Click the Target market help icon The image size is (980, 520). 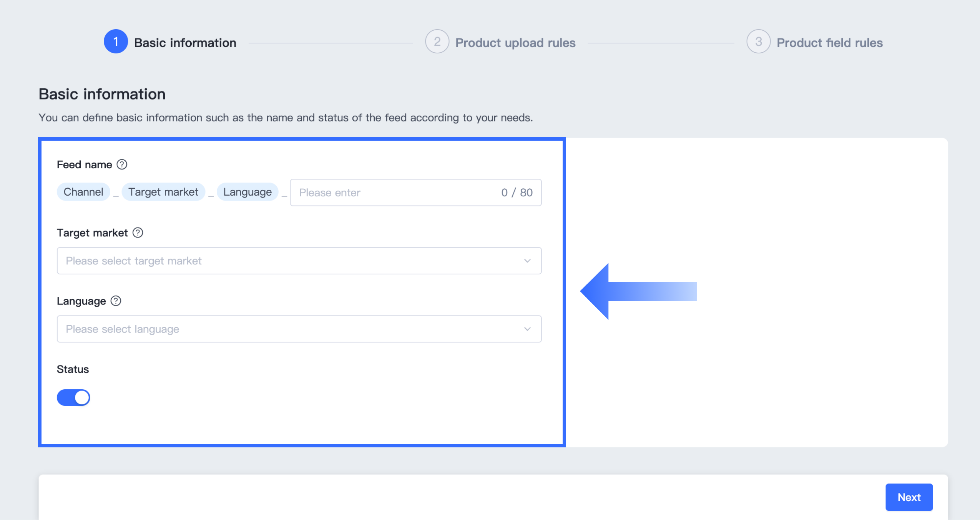(x=138, y=233)
